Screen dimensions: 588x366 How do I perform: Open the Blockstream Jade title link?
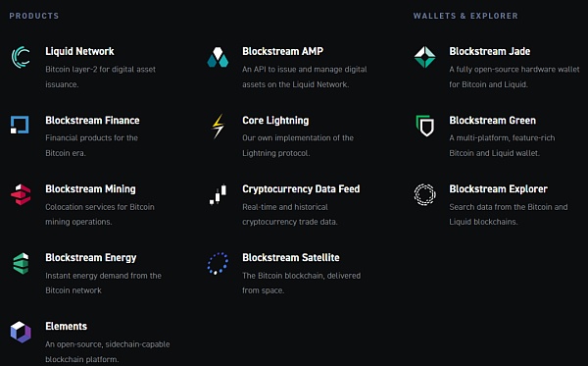(x=490, y=51)
